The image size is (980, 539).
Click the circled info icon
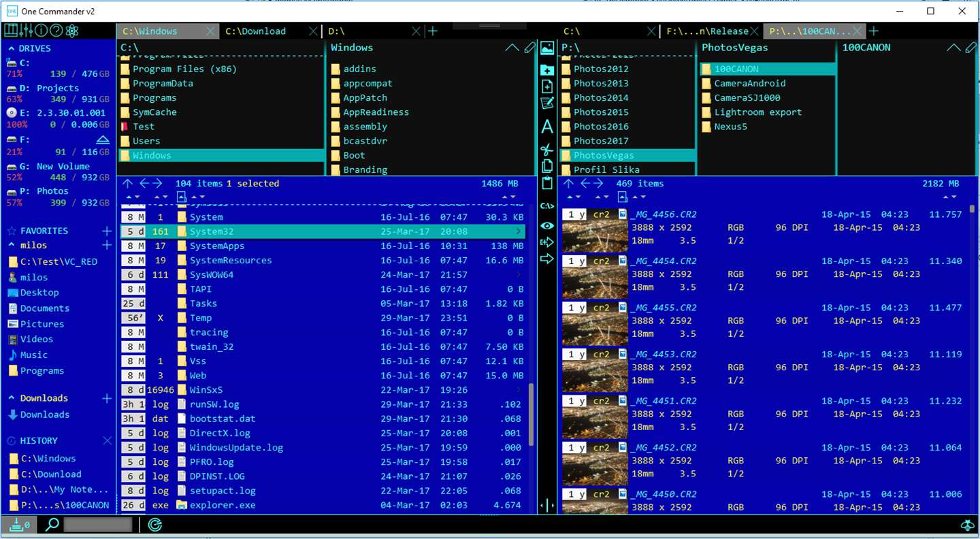[42, 31]
